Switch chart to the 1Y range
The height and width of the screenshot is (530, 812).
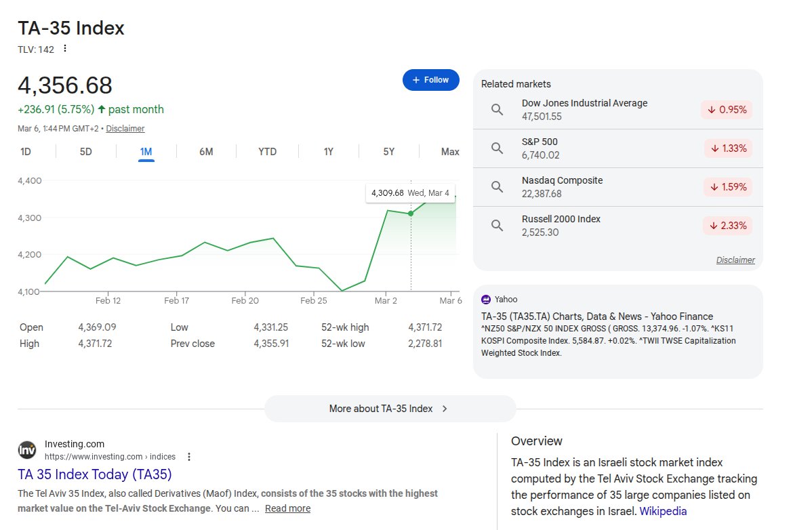(328, 152)
